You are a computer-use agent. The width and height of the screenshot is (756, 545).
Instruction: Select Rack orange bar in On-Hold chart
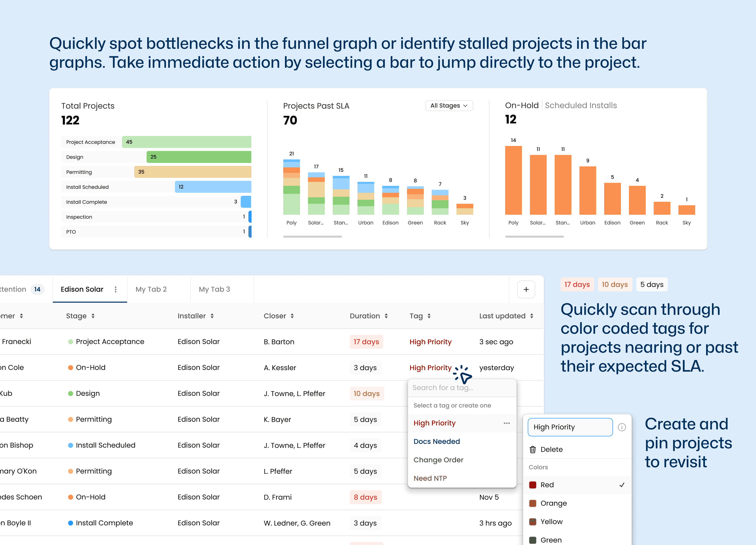tap(662, 208)
